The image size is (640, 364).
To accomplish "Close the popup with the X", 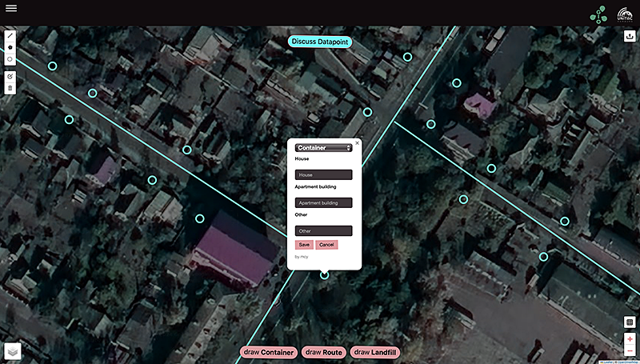I will point(357,142).
